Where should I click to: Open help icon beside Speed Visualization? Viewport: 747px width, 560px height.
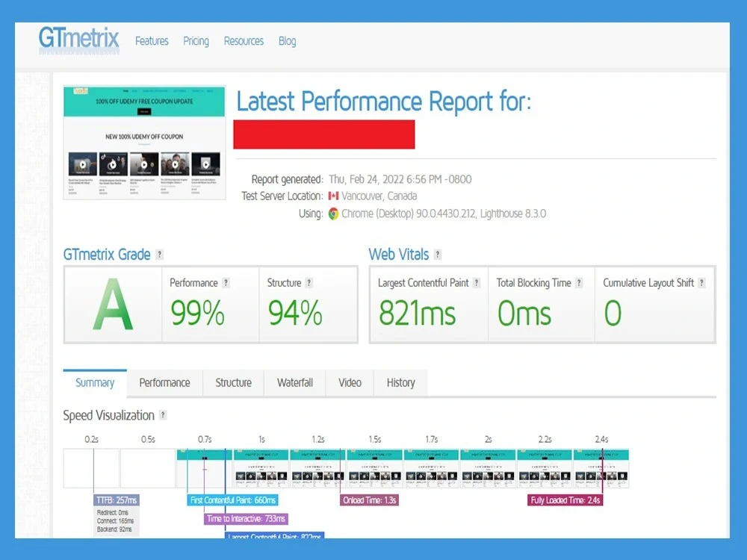pos(162,414)
